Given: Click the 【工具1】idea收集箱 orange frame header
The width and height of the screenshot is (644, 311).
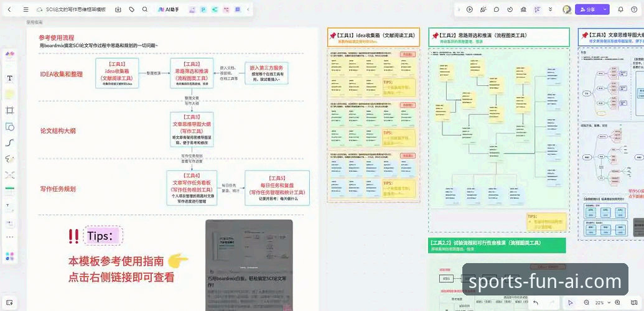Looking at the screenshot, I should coord(373,37).
